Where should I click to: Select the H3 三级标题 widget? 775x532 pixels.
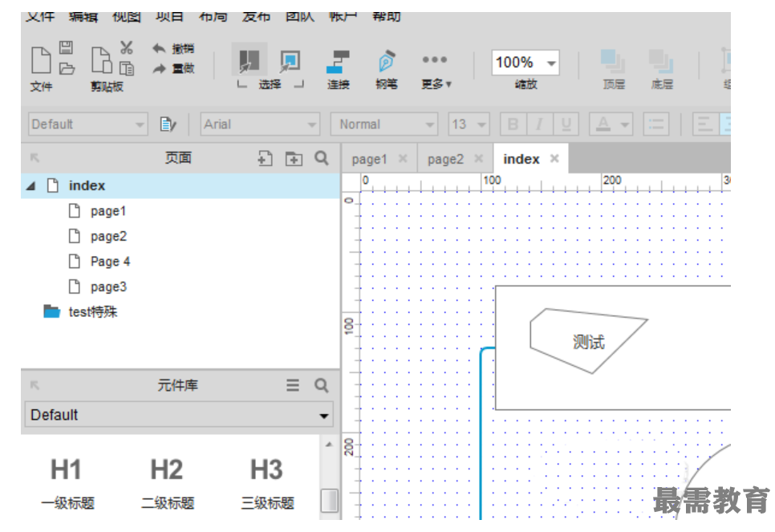point(267,482)
